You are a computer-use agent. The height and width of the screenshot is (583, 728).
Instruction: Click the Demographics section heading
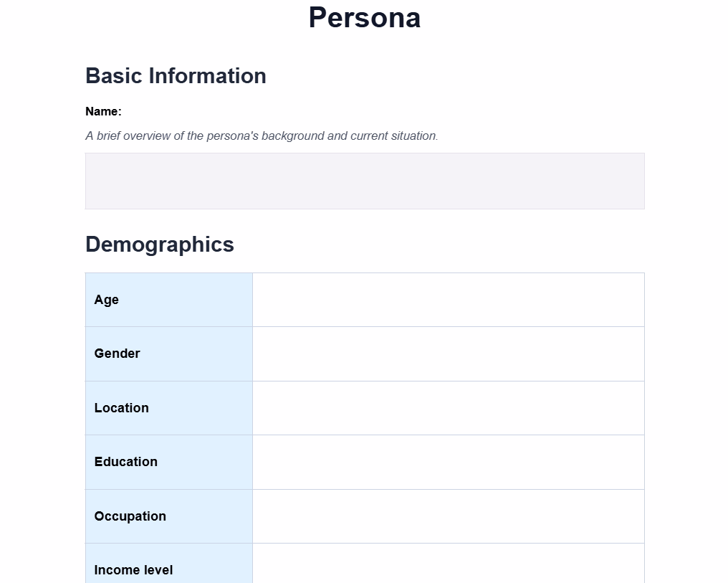[159, 245]
